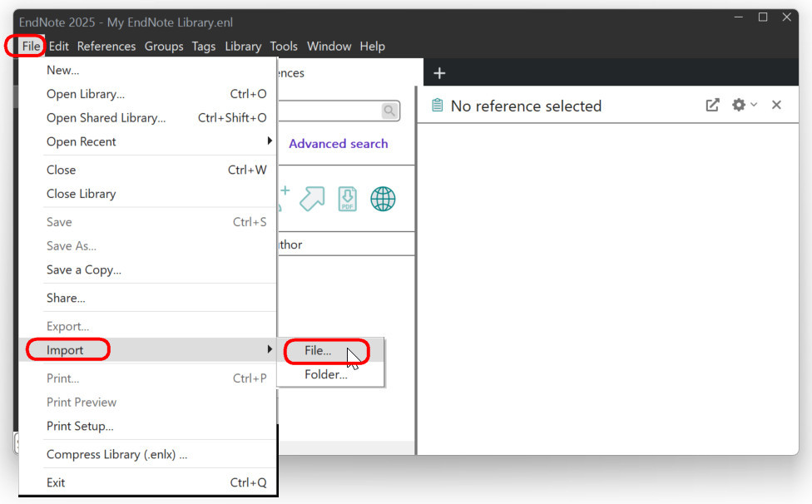Click the Author column header

[x=290, y=245]
